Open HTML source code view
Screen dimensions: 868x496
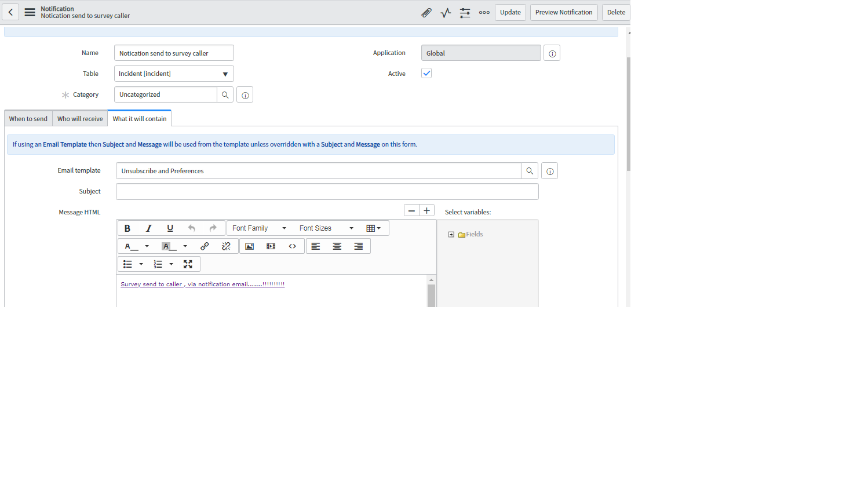(x=293, y=246)
